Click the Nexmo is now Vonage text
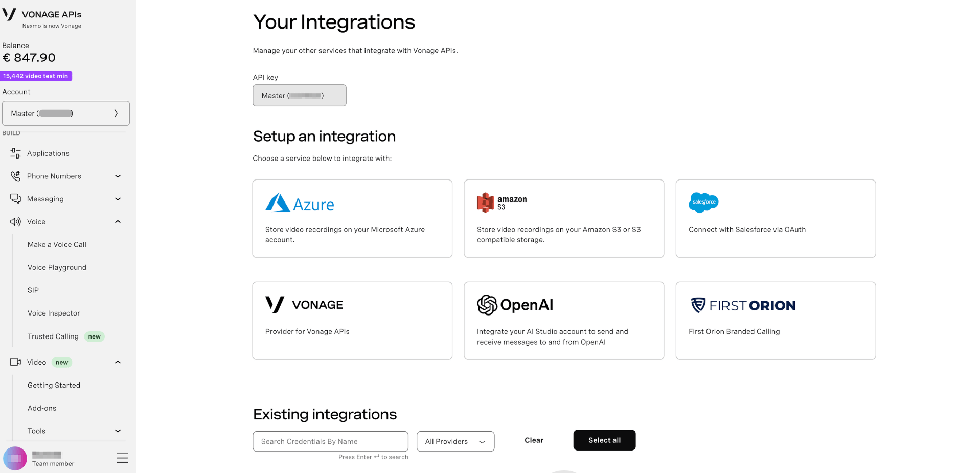 (x=52, y=26)
